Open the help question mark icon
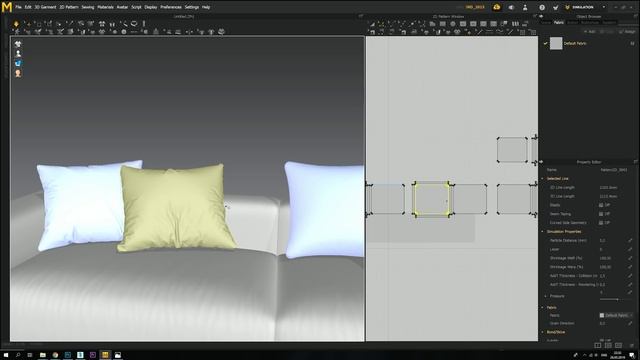Image resolution: width=640 pixels, height=360 pixels. pos(542,7)
